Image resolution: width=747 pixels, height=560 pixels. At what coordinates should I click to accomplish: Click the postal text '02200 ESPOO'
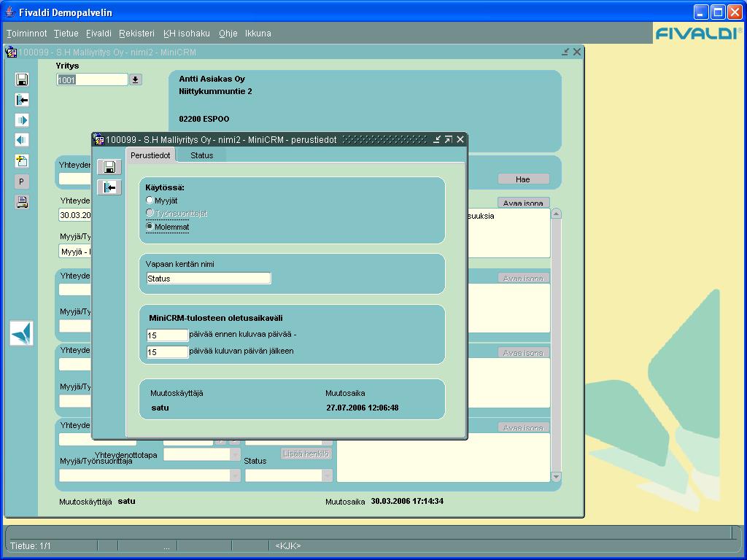(204, 119)
